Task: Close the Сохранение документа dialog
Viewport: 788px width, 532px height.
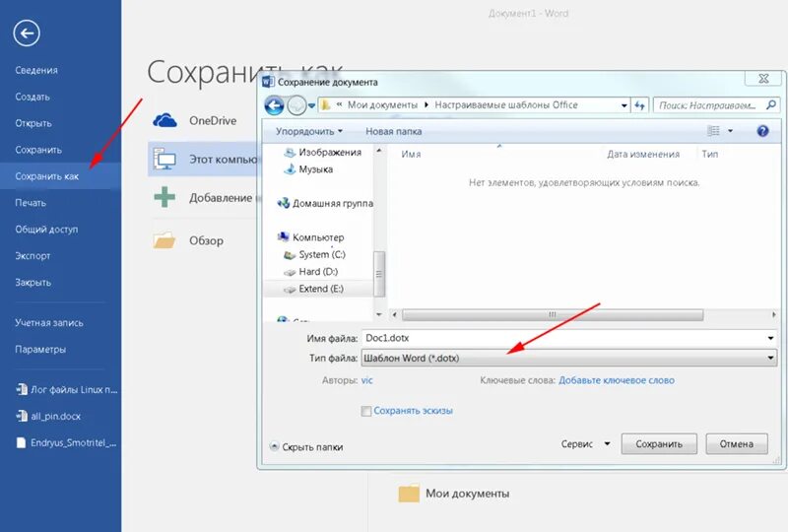Action: click(763, 79)
